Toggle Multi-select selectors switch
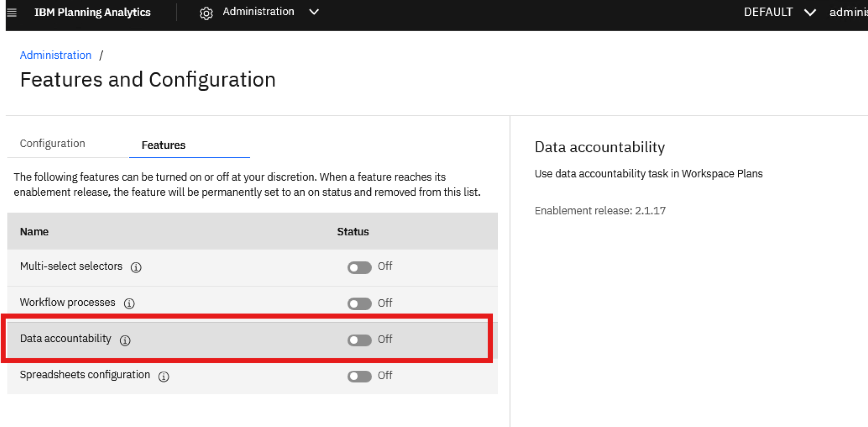 click(359, 267)
